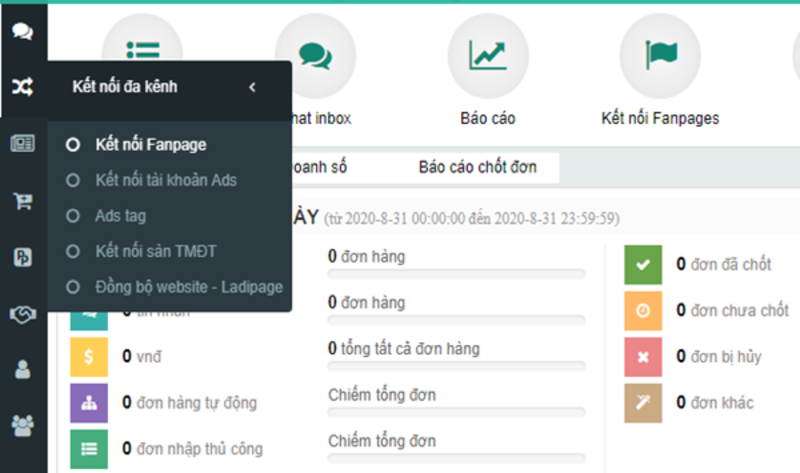
Task: Click the green đơn đã chốt checkmark tile
Action: (x=643, y=264)
